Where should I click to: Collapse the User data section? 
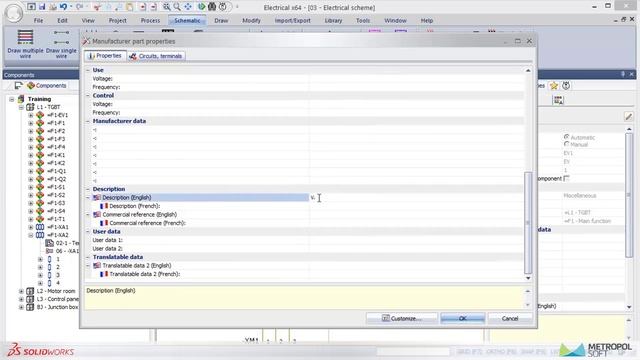pos(88,231)
